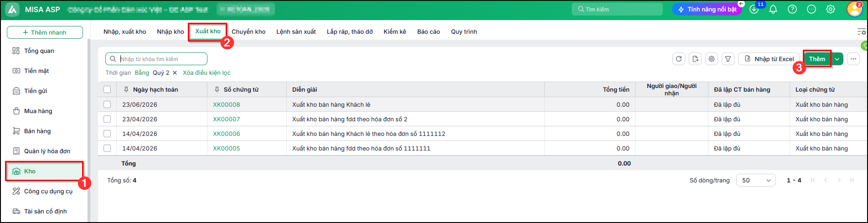Click the Nhập từ Excel button
This screenshot has width=868, height=223.
tap(769, 59)
